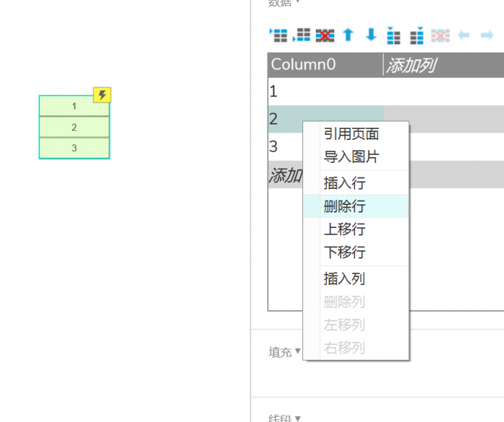504x422 pixels.
Task: Move row down with the down arrow icon
Action: pyautogui.click(x=371, y=35)
